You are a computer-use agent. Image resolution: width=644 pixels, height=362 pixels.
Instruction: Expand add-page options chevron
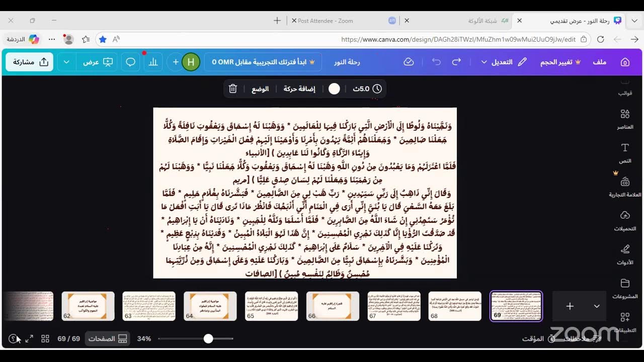click(x=597, y=306)
